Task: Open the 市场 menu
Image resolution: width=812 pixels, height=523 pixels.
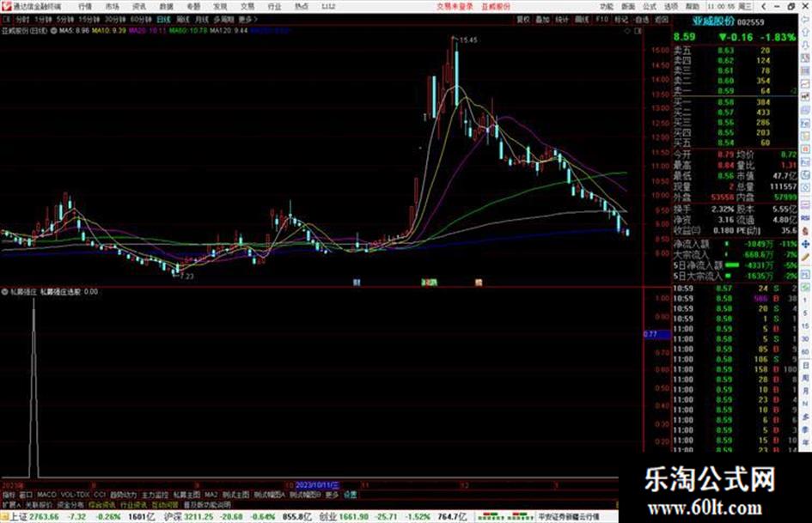Action: pyautogui.click(x=112, y=6)
